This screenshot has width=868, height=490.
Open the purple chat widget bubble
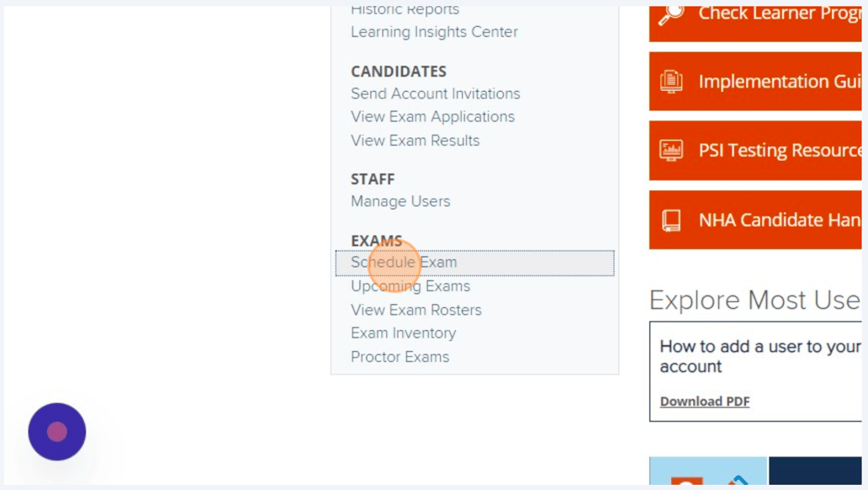click(56, 432)
